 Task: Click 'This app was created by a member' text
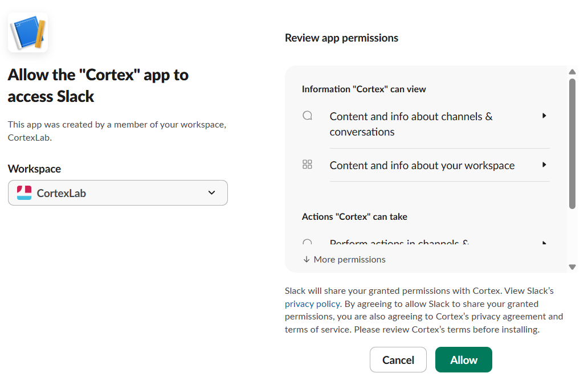click(x=117, y=131)
